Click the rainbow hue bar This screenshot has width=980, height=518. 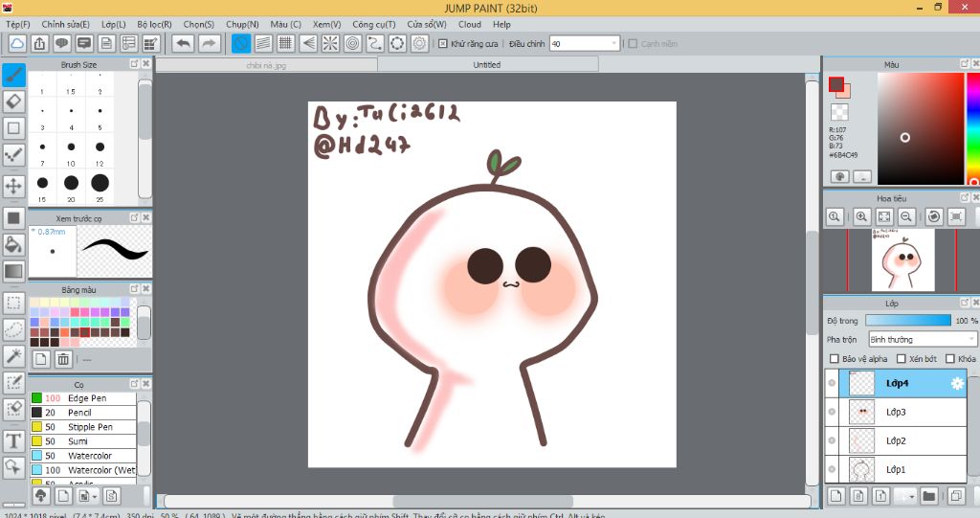[x=973, y=128]
